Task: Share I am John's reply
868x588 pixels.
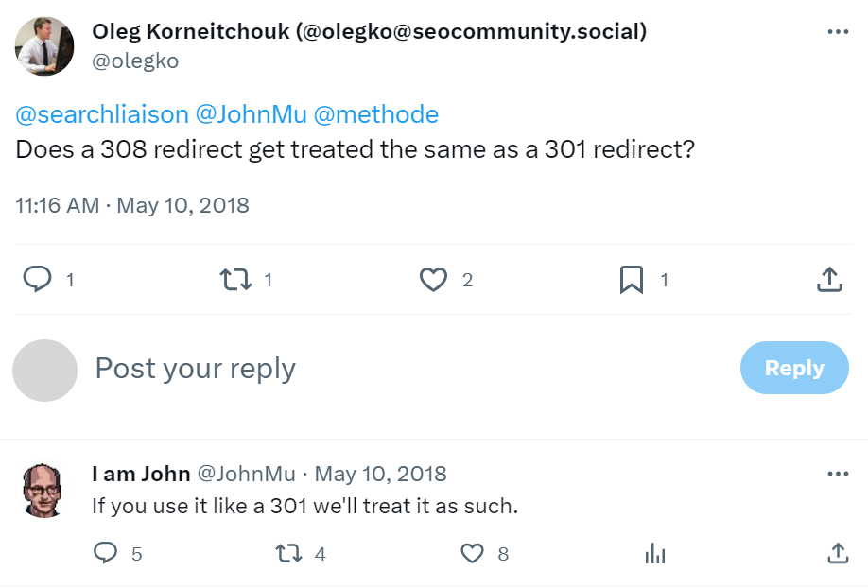Action: (x=838, y=554)
